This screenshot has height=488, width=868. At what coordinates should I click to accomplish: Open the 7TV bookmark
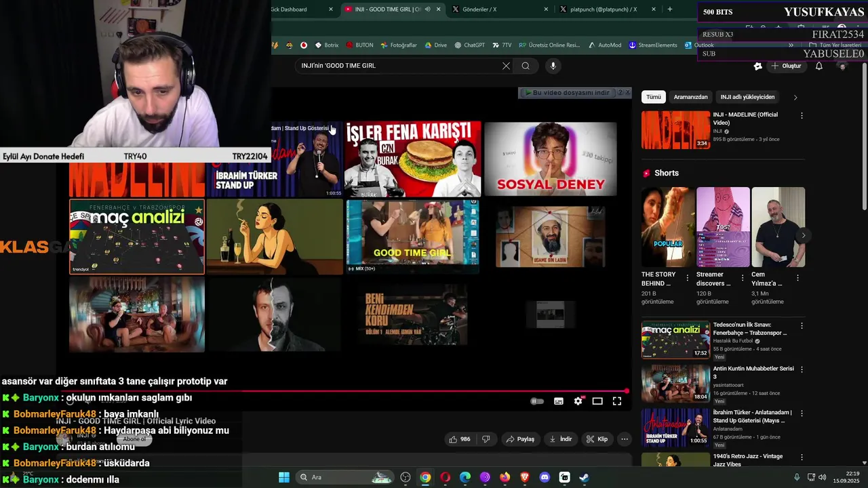[502, 45]
